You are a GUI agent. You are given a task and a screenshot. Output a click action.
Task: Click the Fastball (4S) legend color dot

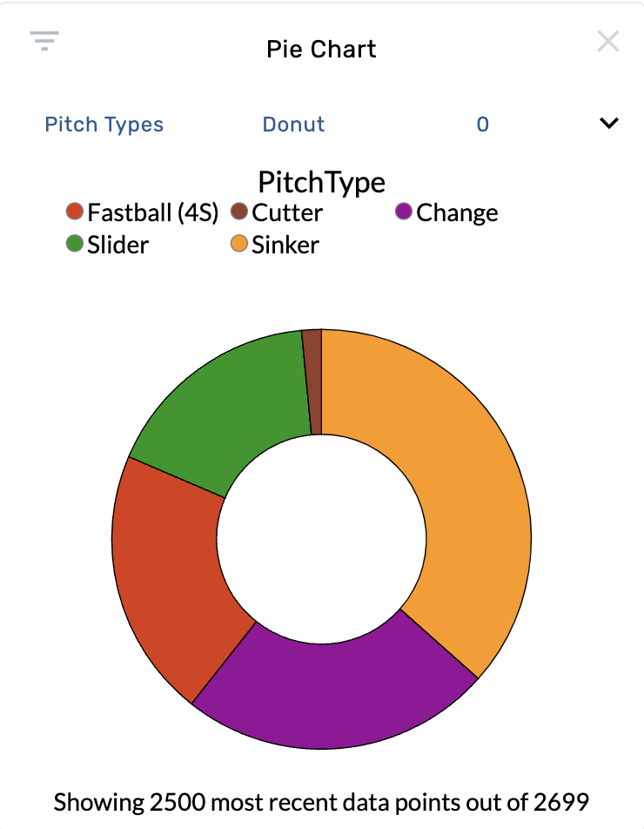point(74,211)
